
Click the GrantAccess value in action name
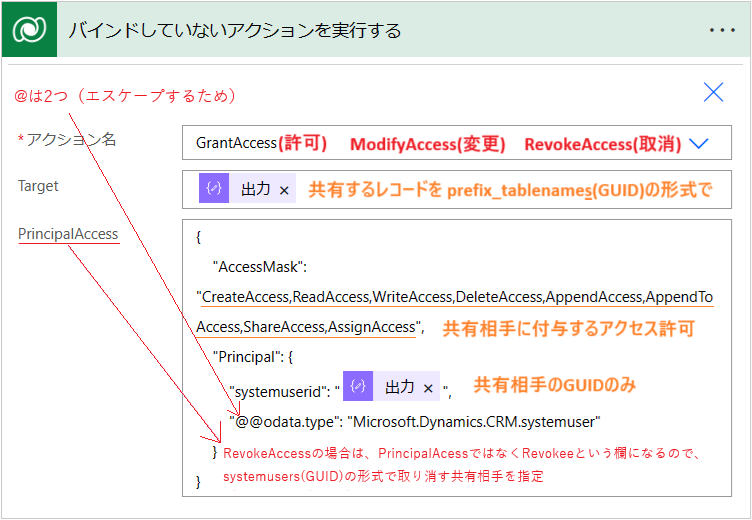click(x=236, y=143)
